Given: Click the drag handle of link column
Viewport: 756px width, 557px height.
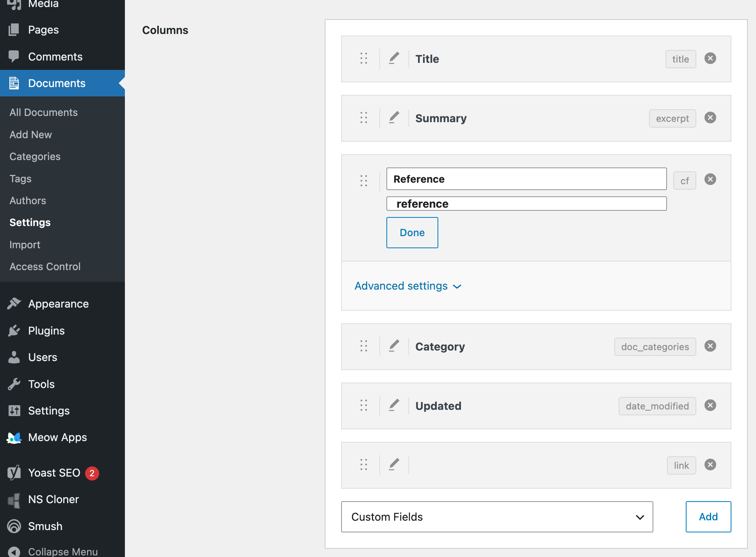Looking at the screenshot, I should pos(364,464).
